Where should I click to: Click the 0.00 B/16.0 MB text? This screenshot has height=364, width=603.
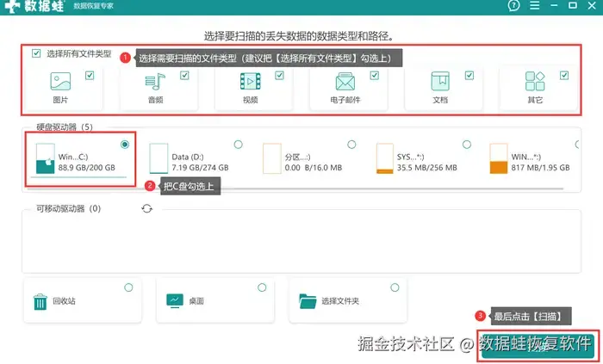(x=313, y=168)
